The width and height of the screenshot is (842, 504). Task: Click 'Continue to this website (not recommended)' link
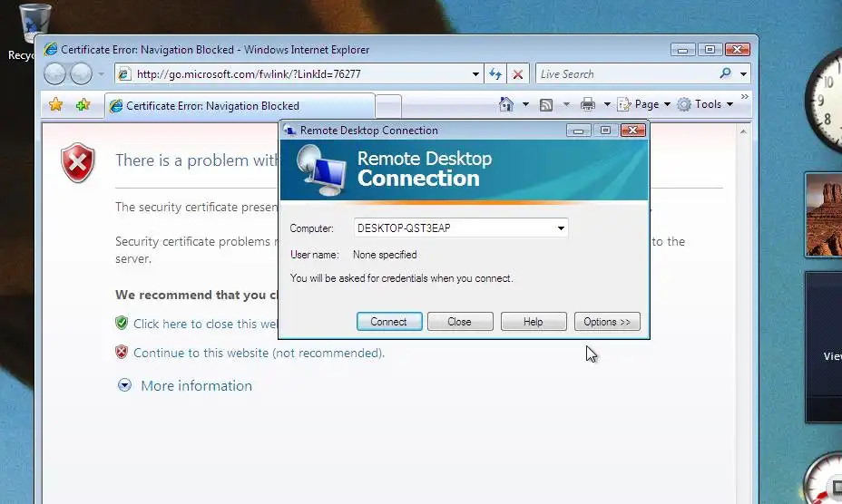[x=259, y=353]
